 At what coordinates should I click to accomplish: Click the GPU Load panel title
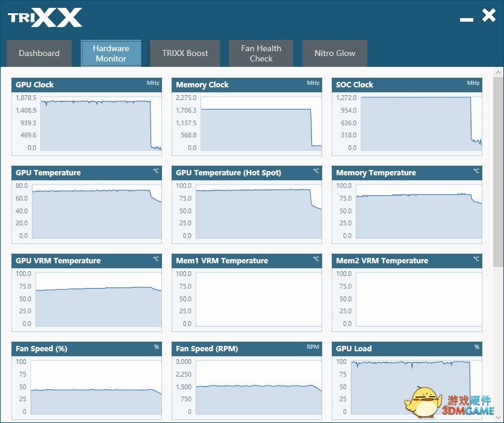(353, 349)
